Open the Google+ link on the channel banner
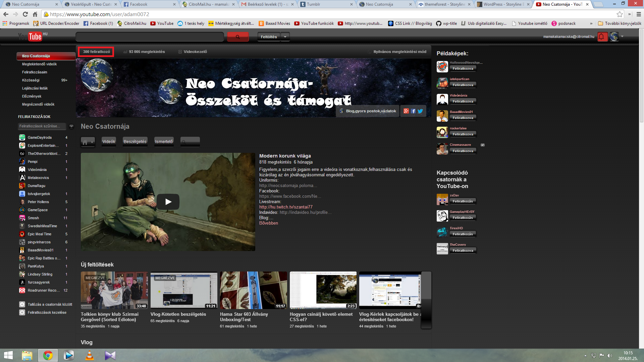644x362 pixels. click(x=406, y=111)
